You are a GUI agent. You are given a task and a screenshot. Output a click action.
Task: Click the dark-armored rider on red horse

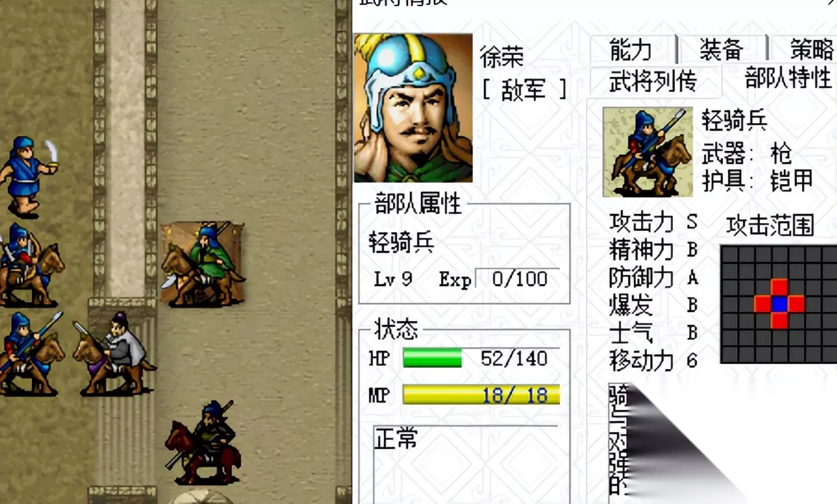(203, 442)
